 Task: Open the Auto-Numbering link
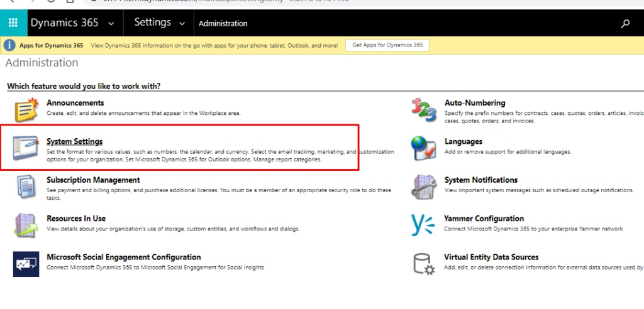475,102
